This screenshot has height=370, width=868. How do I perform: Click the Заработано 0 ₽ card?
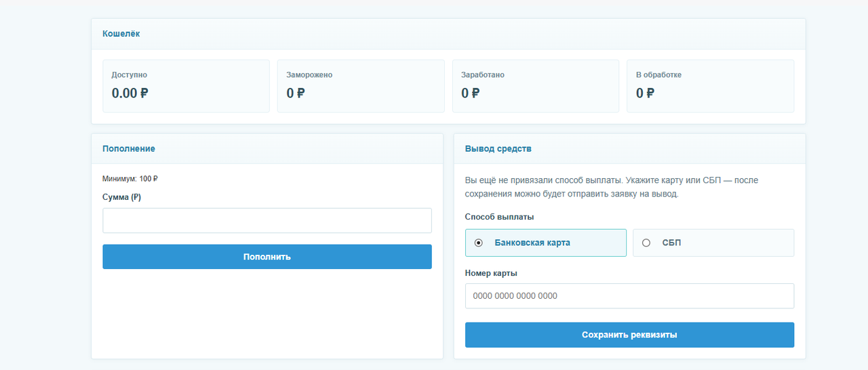[536, 86]
